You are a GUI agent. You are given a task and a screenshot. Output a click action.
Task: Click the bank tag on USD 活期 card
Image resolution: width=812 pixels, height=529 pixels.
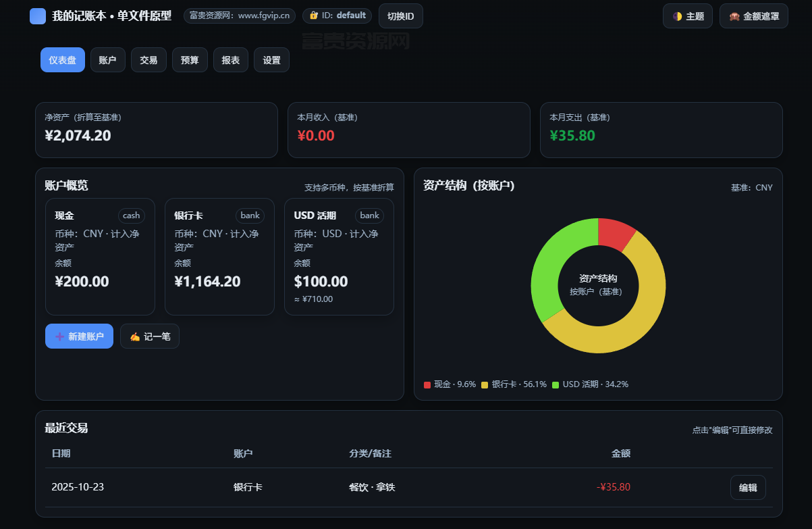tap(370, 216)
